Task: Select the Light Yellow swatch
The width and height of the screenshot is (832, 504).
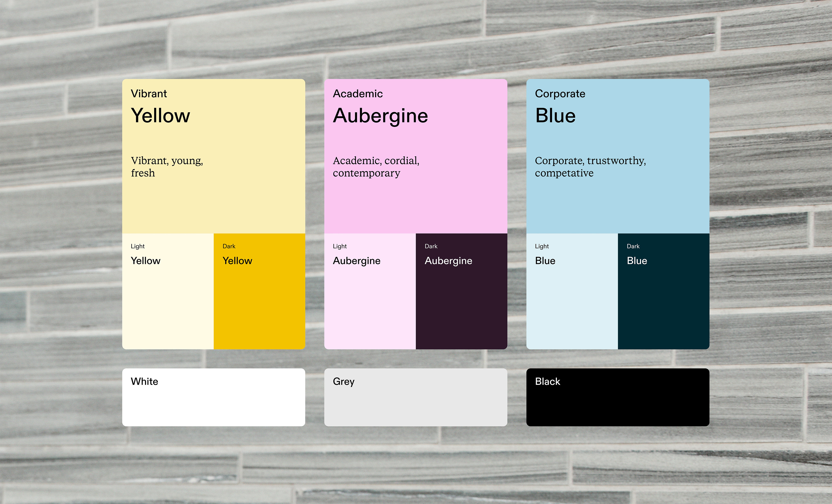Action: pos(168,291)
